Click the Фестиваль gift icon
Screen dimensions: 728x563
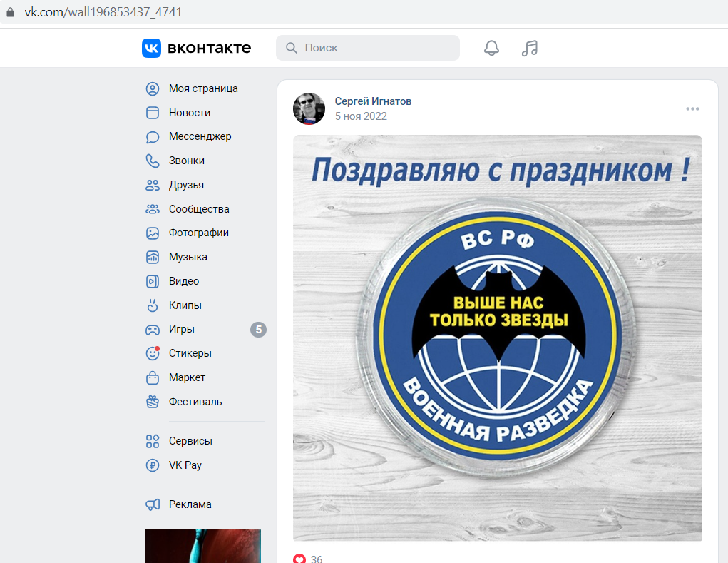(x=153, y=402)
